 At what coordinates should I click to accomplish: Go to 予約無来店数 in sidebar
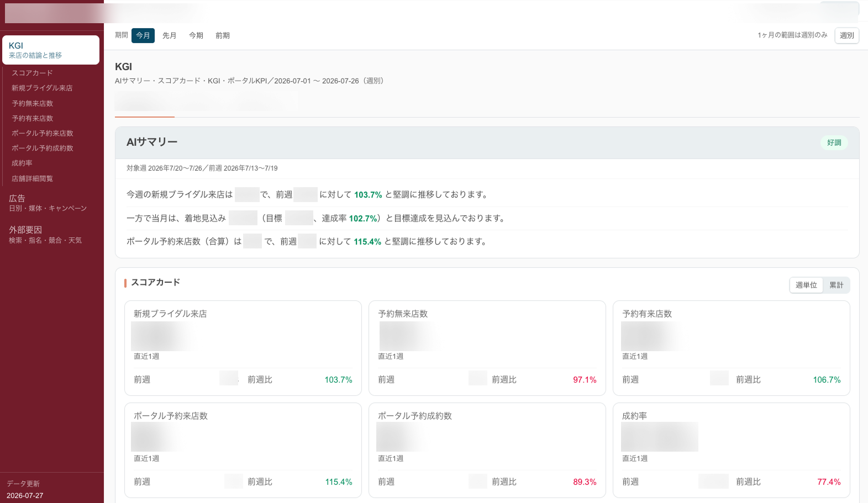coord(33,103)
